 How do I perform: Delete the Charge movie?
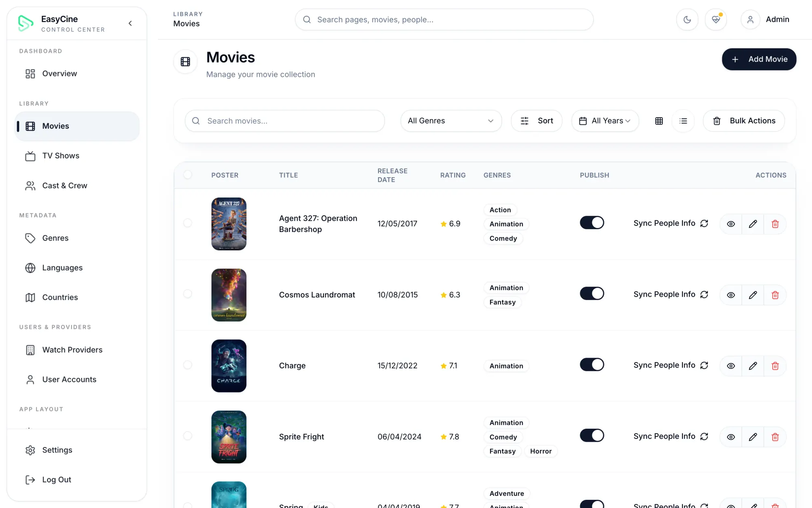(x=775, y=366)
